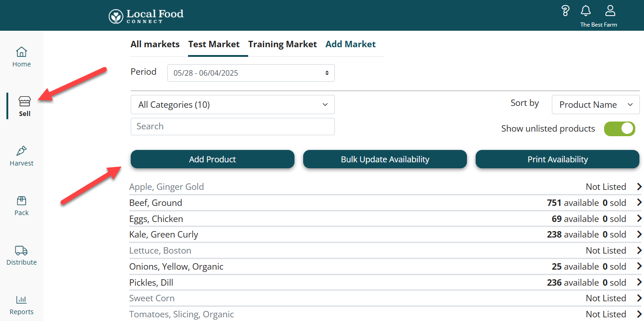Switch to the Training Market tab

tap(282, 44)
